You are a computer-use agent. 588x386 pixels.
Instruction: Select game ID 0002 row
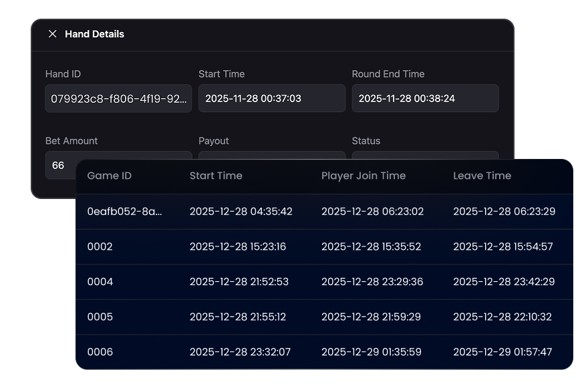point(100,246)
